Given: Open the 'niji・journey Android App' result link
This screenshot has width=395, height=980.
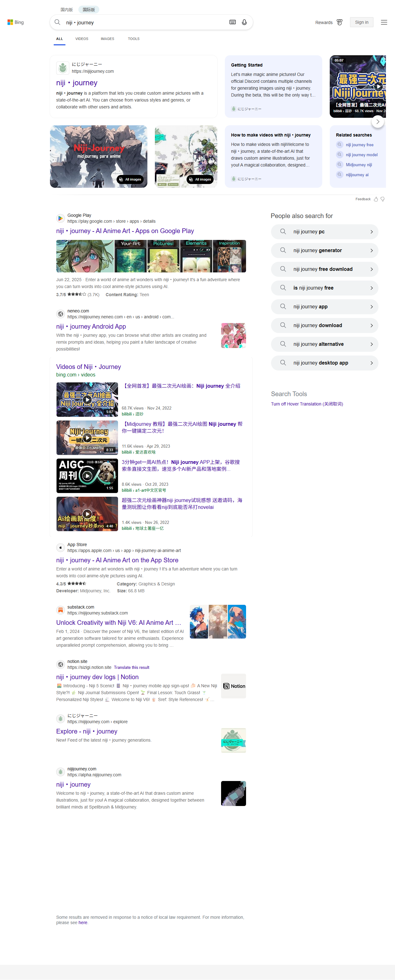Looking at the screenshot, I should click(x=91, y=326).
